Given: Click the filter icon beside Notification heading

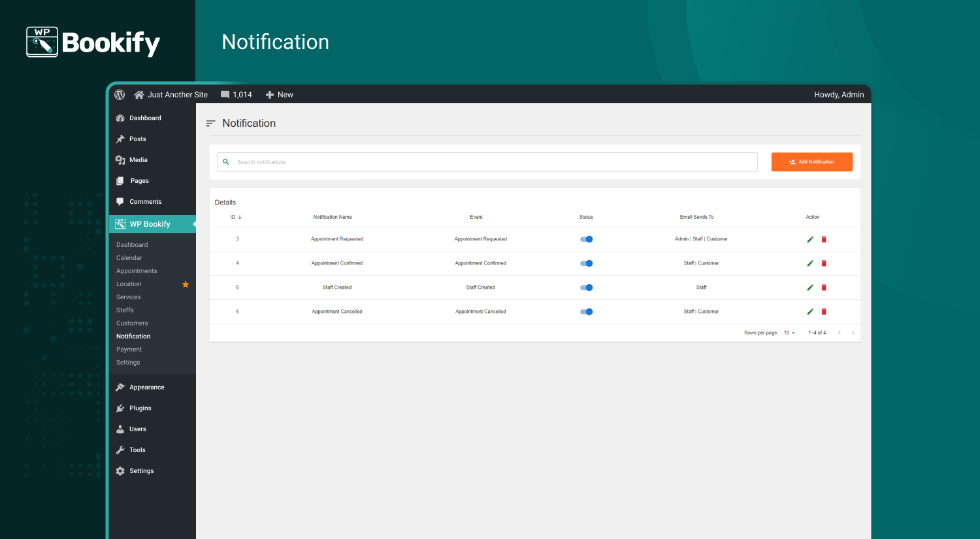Looking at the screenshot, I should [210, 123].
